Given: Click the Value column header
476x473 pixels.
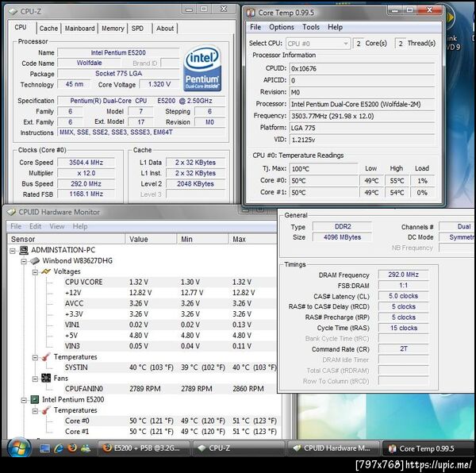Looking at the screenshot, I should 151,239.
